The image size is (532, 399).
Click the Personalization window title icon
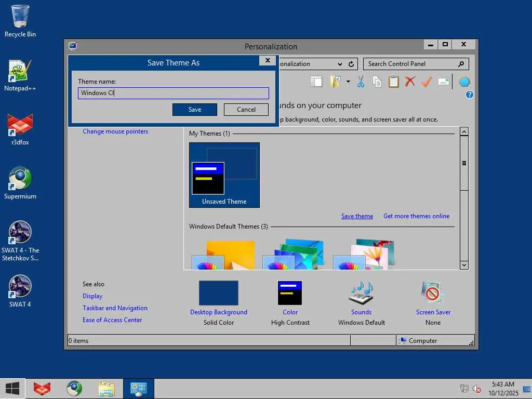(x=73, y=46)
